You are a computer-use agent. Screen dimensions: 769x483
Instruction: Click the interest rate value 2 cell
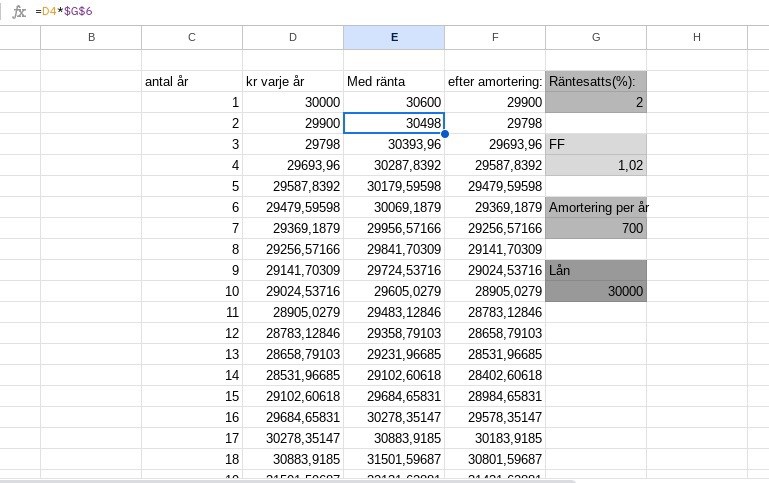click(596, 102)
